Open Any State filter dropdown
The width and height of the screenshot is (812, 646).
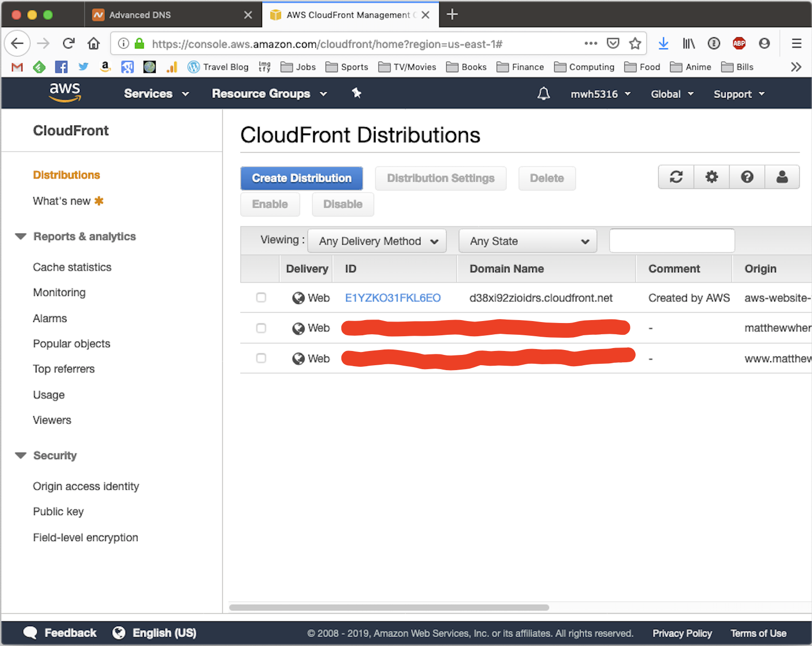tap(528, 241)
